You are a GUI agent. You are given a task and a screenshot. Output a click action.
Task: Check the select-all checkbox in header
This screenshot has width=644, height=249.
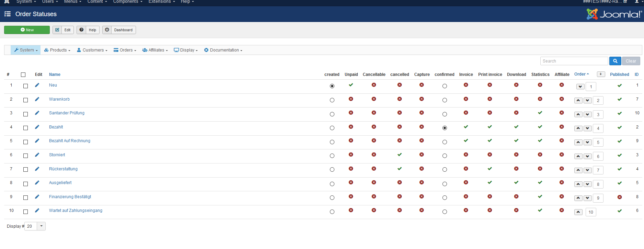[x=23, y=75]
